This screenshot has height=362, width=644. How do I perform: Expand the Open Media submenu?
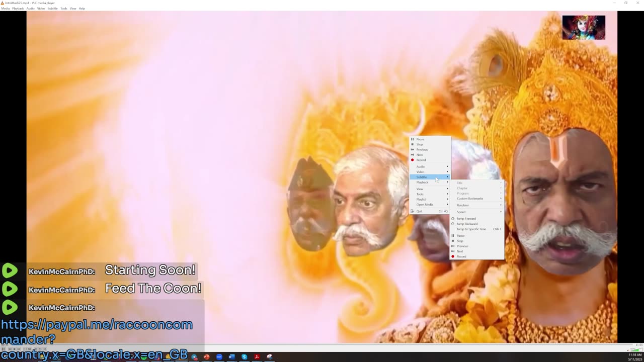(430, 205)
